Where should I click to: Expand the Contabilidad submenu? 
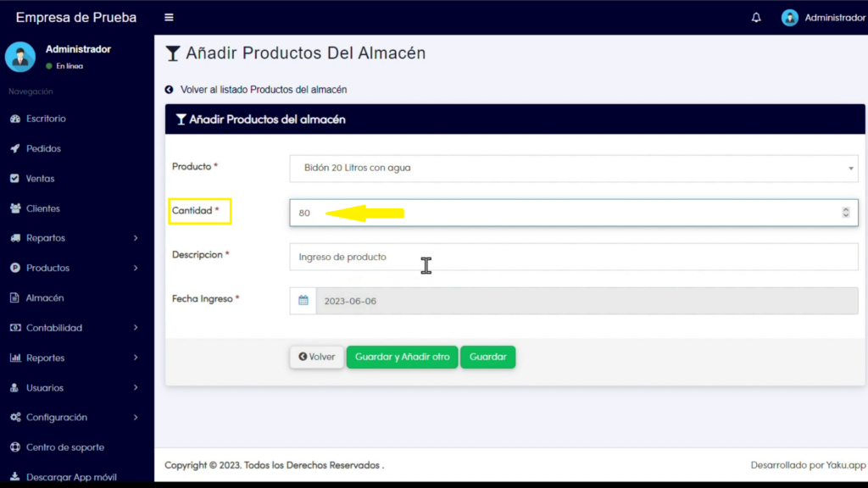pyautogui.click(x=75, y=328)
